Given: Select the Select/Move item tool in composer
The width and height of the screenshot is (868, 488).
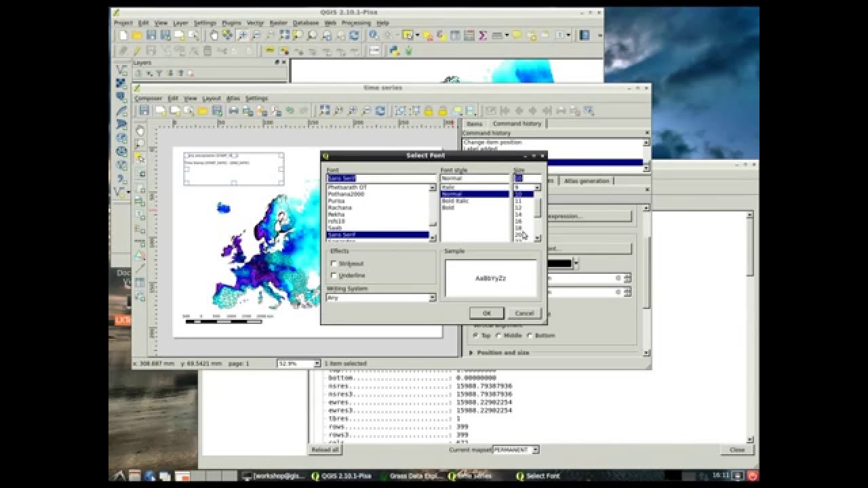Looking at the screenshot, I should coord(140,157).
